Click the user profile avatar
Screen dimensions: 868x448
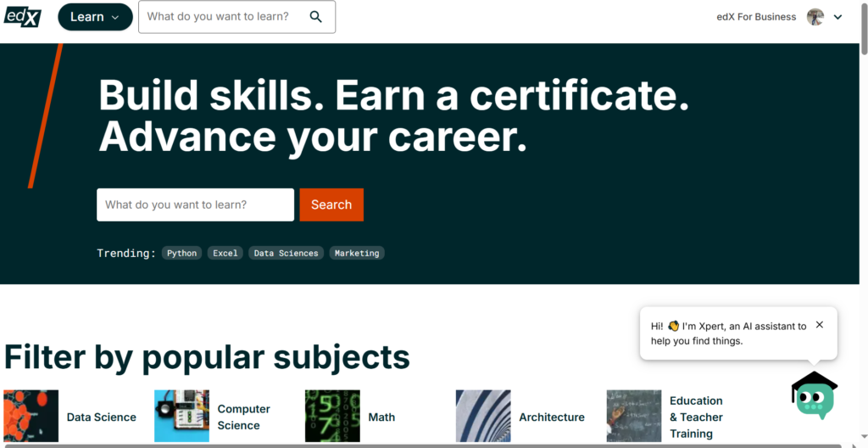tap(815, 17)
